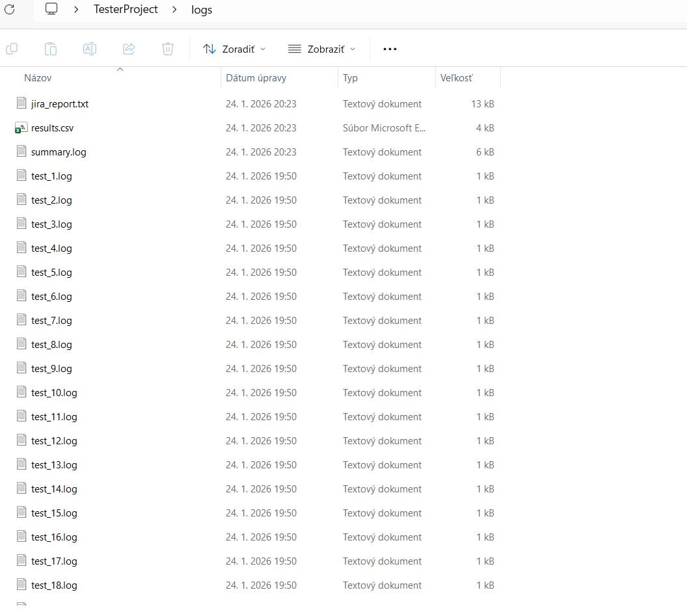Screen dimensions: 687x616
Task: Click the Rename icon in toolbar
Action: click(x=90, y=49)
